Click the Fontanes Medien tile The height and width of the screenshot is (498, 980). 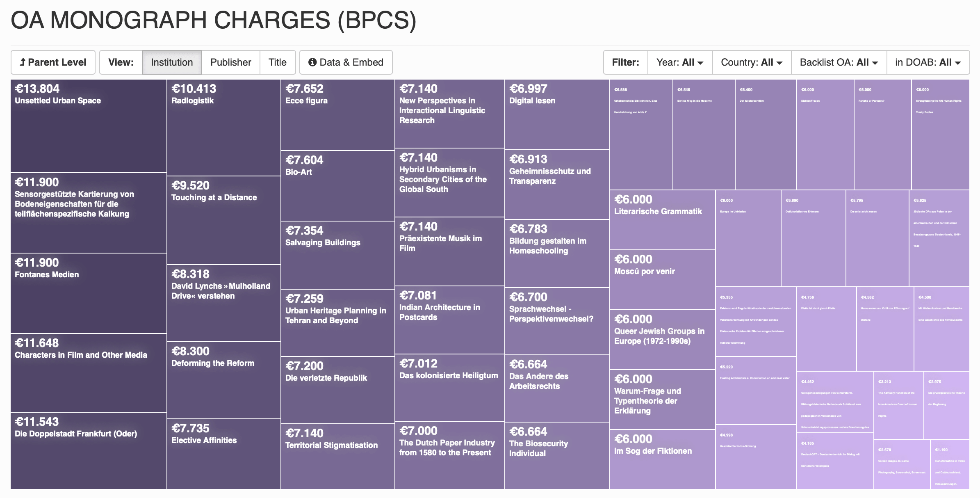[89, 293]
